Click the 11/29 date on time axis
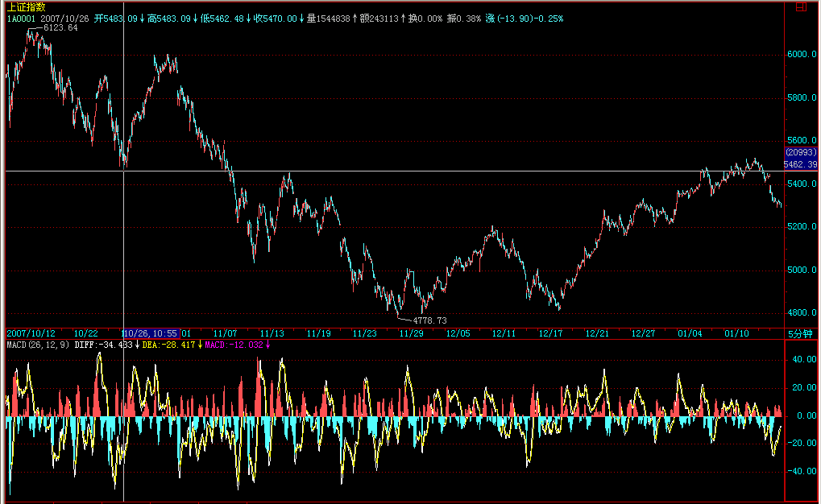821x504 pixels. click(x=411, y=333)
